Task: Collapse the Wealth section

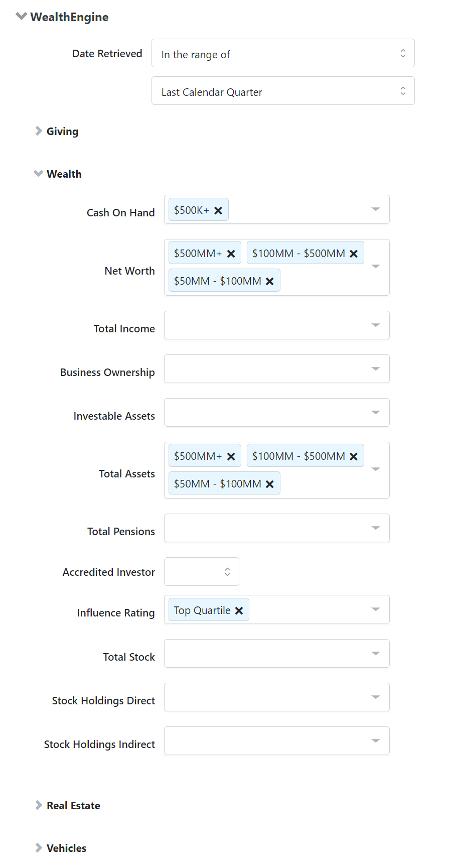Action: point(39,173)
